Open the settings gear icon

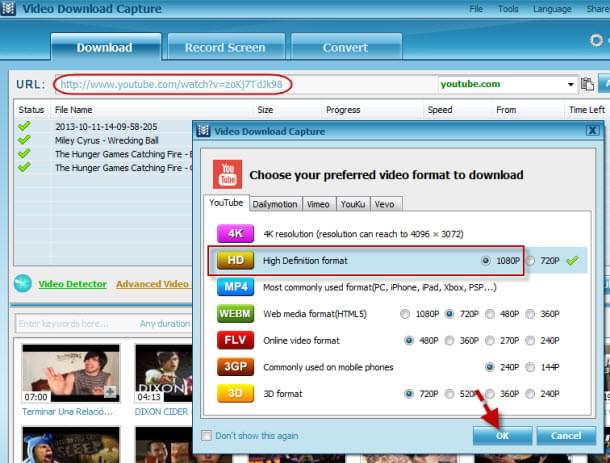pyautogui.click(x=596, y=40)
